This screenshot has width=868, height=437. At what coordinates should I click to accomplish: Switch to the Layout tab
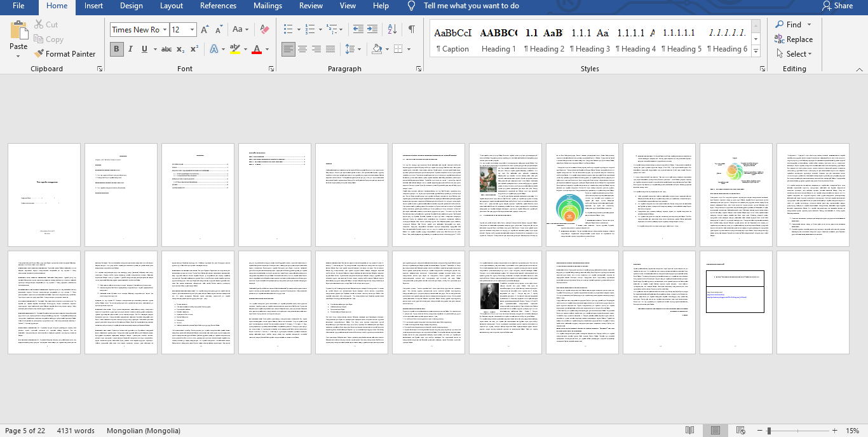tap(172, 6)
